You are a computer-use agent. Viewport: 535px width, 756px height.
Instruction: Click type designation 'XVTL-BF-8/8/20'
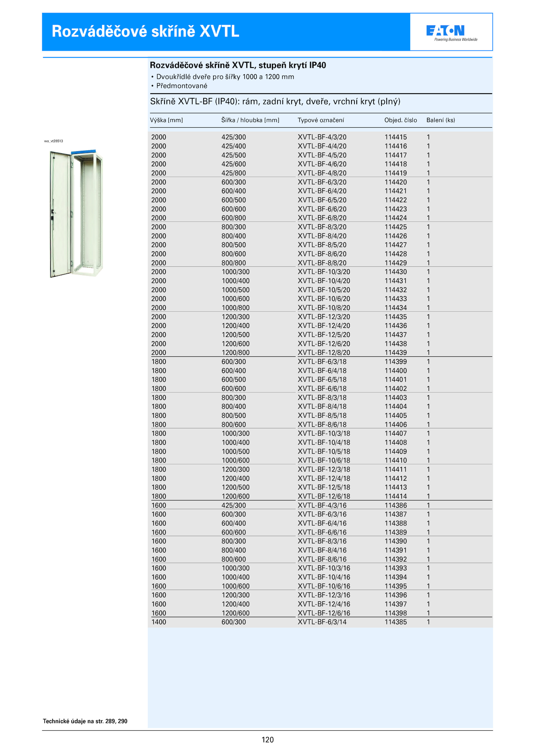tap(322, 263)
